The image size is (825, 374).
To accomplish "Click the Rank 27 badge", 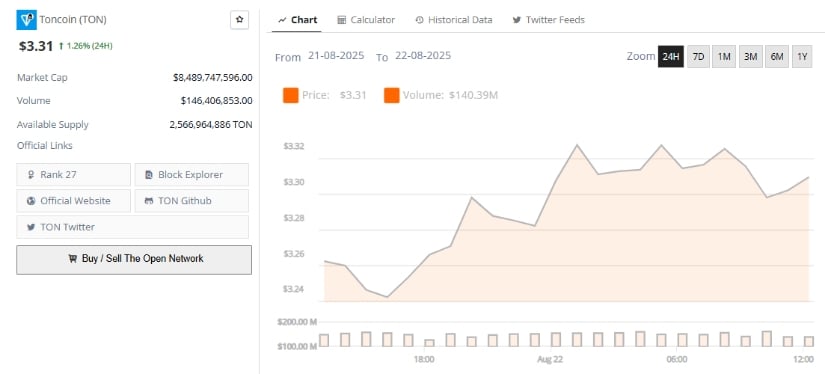I will pos(74,175).
